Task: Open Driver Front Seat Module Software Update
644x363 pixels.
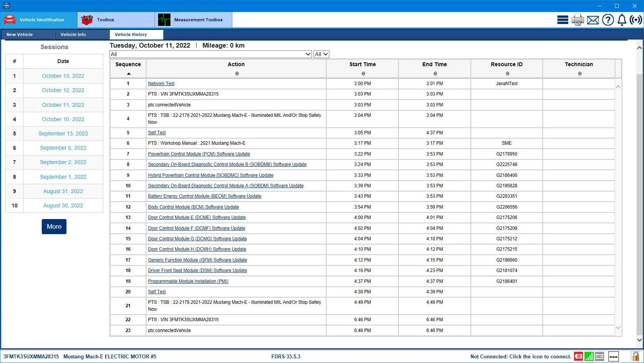Action: 198,271
